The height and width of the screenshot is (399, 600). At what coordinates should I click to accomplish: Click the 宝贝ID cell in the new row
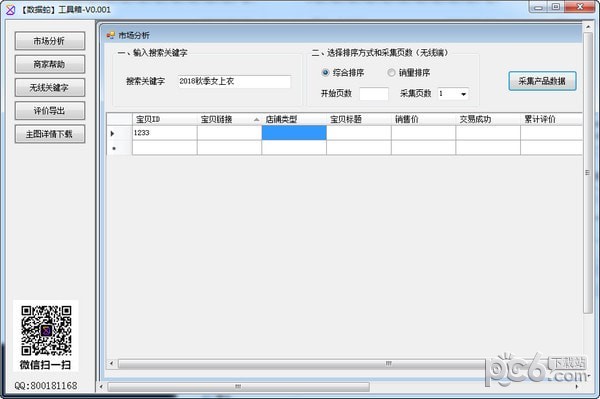pos(165,148)
